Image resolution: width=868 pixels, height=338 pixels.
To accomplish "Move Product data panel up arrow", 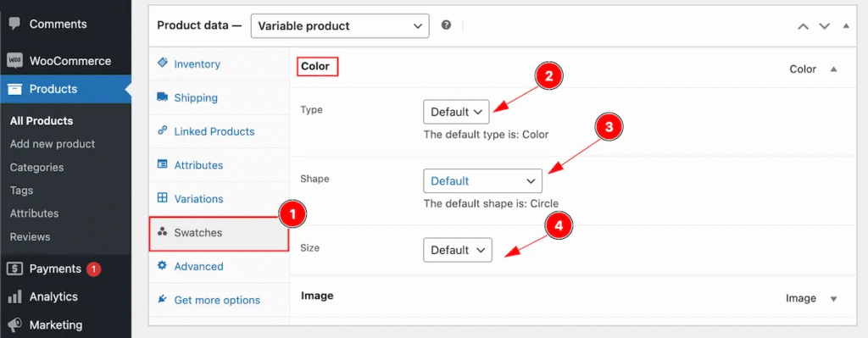I will (x=804, y=26).
